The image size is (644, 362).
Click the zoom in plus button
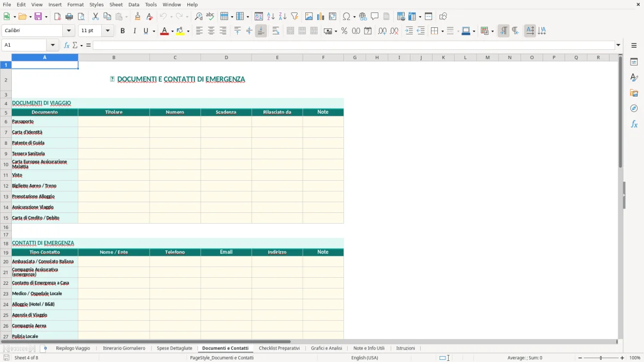[623, 358]
